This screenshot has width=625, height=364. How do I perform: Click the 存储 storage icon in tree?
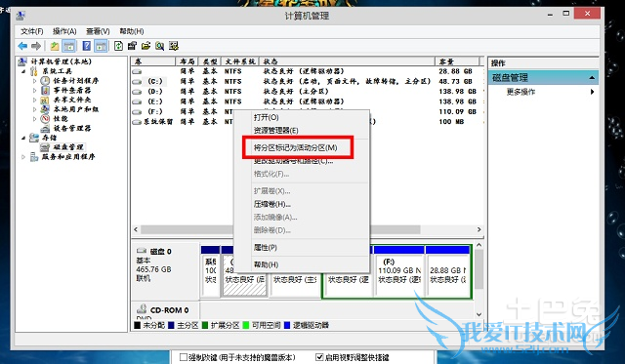pos(34,138)
